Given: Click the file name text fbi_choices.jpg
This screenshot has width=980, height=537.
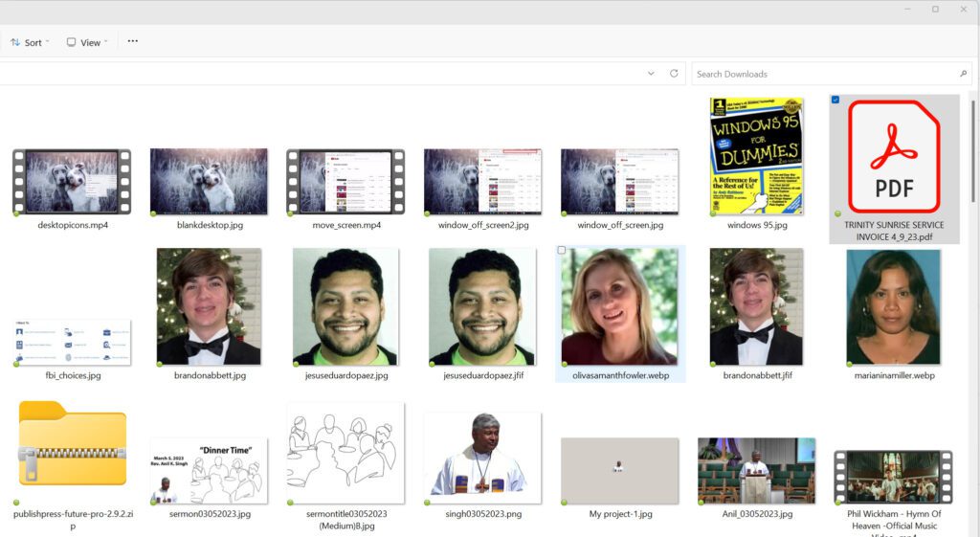Looking at the screenshot, I should pyautogui.click(x=73, y=376).
